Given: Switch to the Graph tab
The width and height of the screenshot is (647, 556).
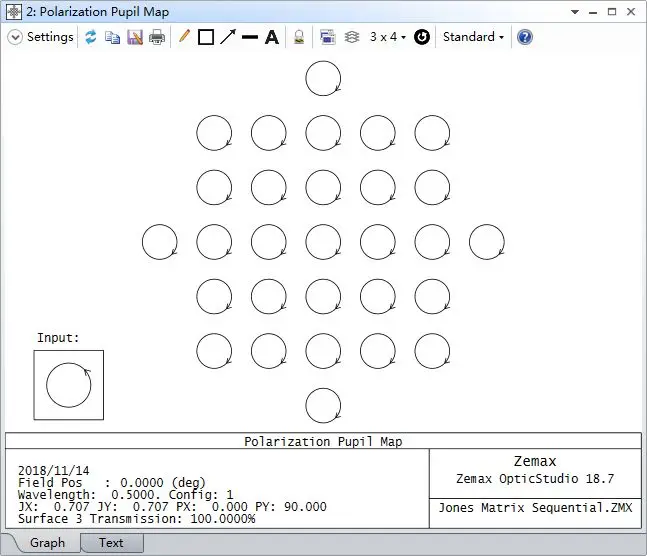Looking at the screenshot, I should click(47, 542).
